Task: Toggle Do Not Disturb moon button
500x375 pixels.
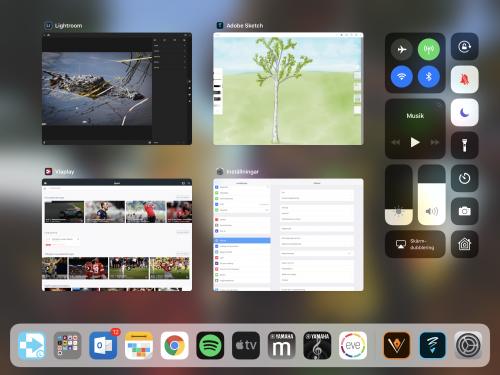Action: [x=465, y=112]
